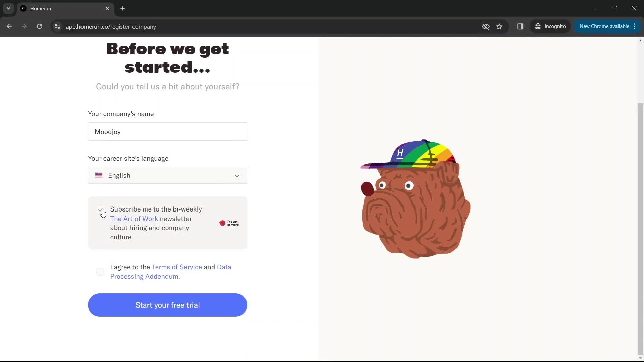This screenshot has height=362, width=644.
Task: Minimize the Chrome window
Action: (x=596, y=8)
